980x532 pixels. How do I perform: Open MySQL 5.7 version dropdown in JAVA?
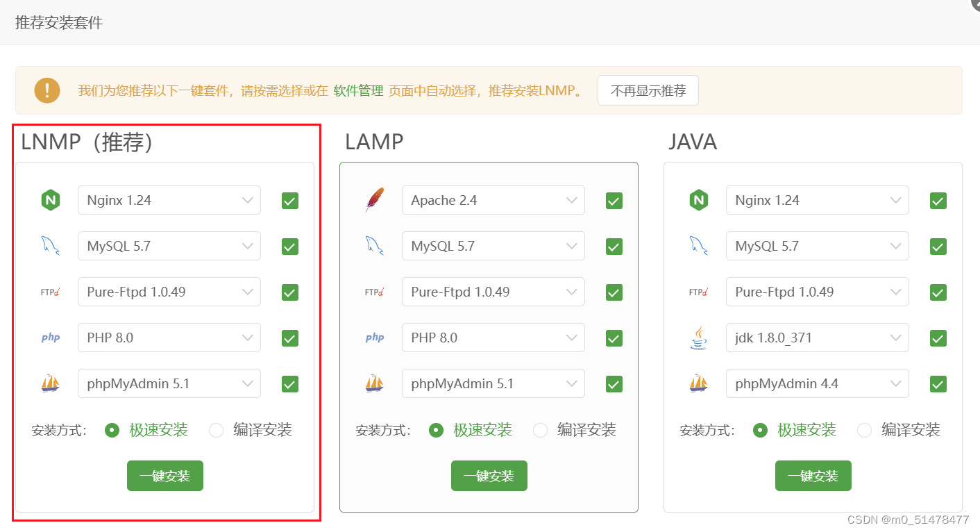point(818,246)
